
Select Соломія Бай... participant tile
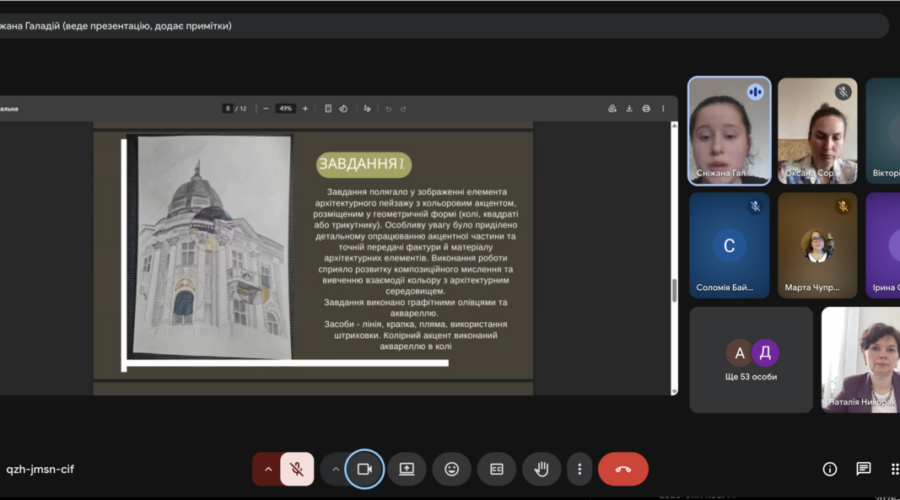pos(729,245)
